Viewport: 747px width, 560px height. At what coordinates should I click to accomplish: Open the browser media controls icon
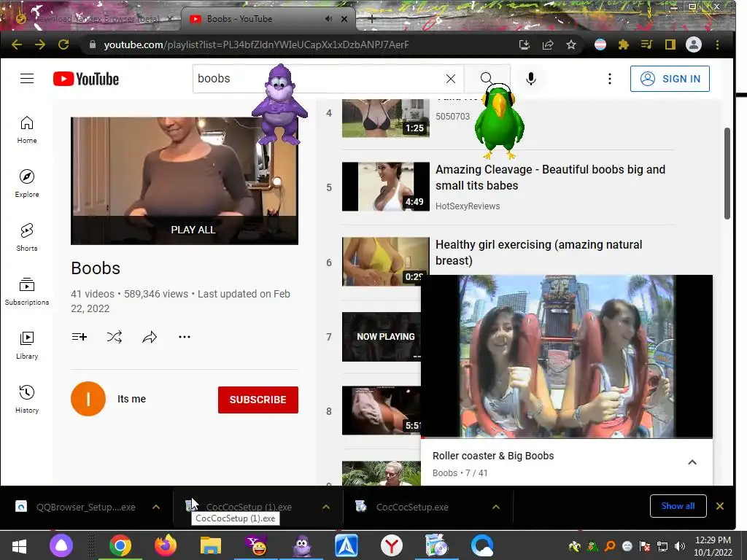646,44
